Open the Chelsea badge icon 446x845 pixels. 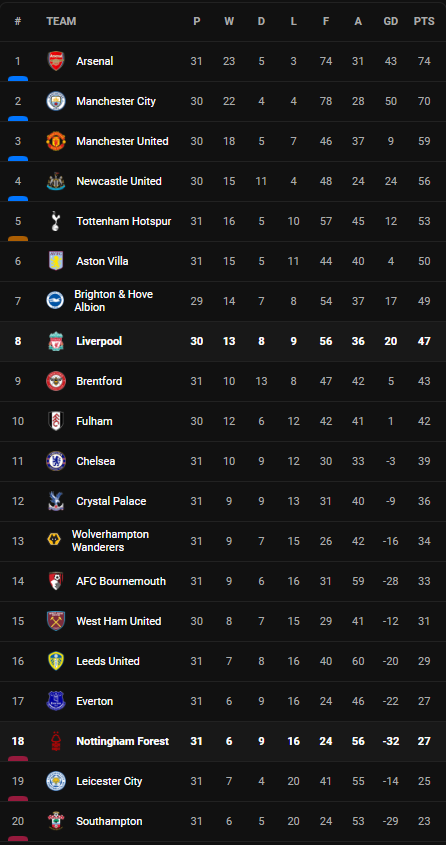click(x=55, y=461)
